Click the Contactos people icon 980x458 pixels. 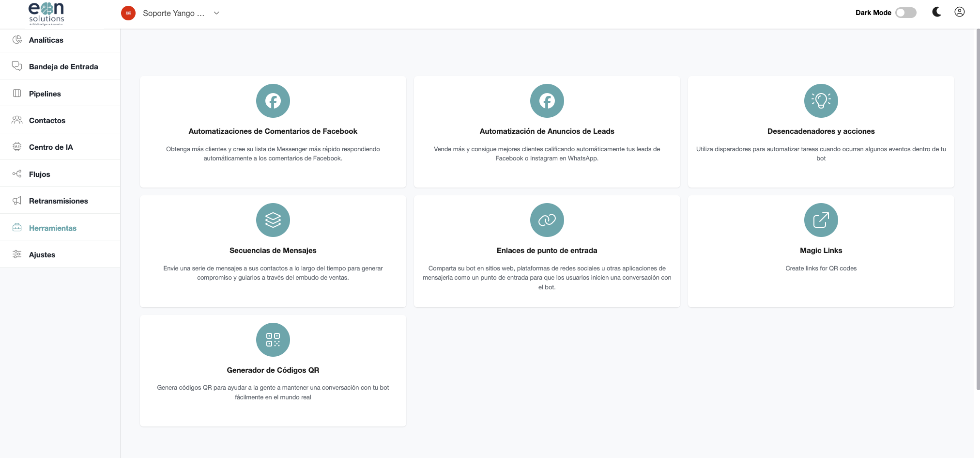click(x=17, y=120)
